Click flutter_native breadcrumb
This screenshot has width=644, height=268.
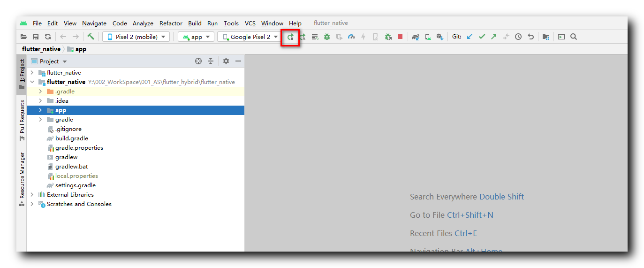[x=41, y=49]
